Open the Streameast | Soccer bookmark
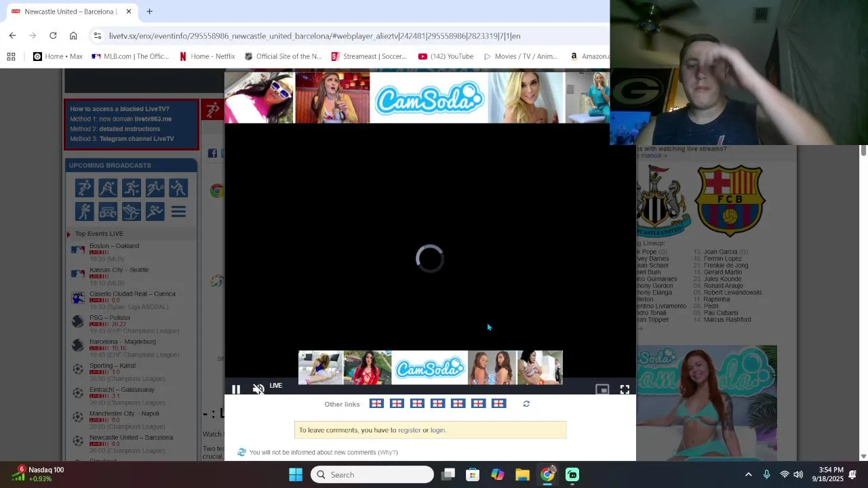 click(369, 56)
